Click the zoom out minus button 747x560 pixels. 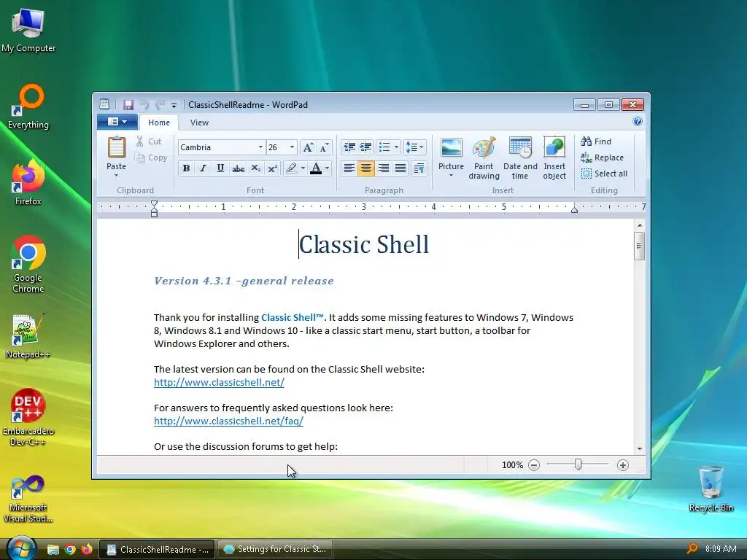[534, 465]
